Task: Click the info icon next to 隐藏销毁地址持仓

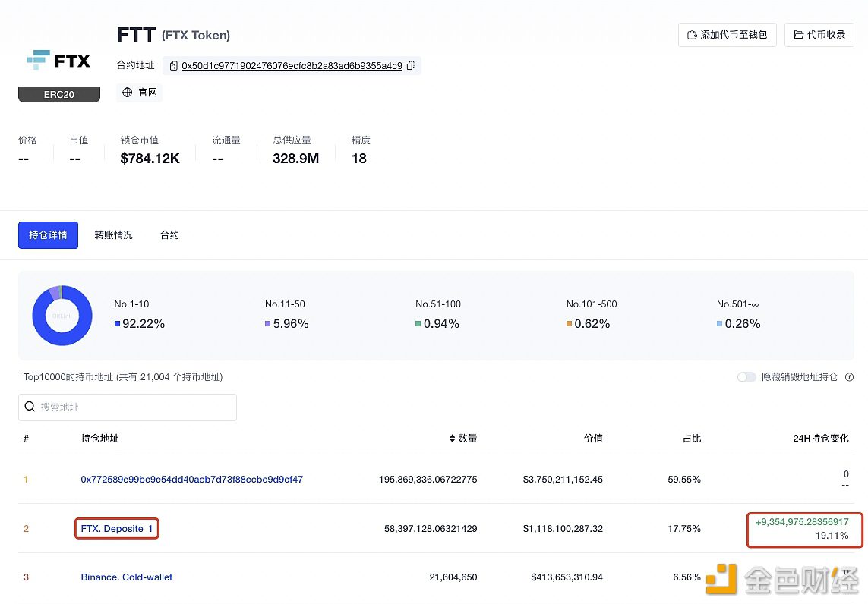Action: [x=849, y=377]
